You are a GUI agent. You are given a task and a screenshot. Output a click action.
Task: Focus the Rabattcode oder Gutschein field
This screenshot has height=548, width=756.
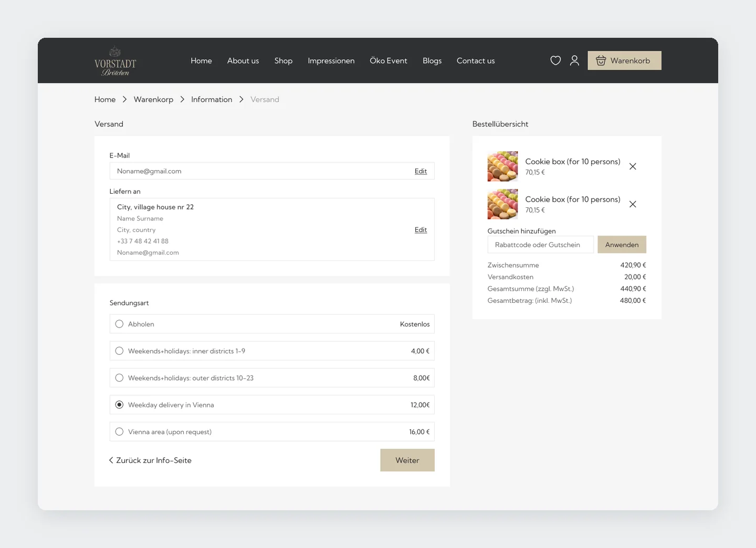[x=540, y=245]
